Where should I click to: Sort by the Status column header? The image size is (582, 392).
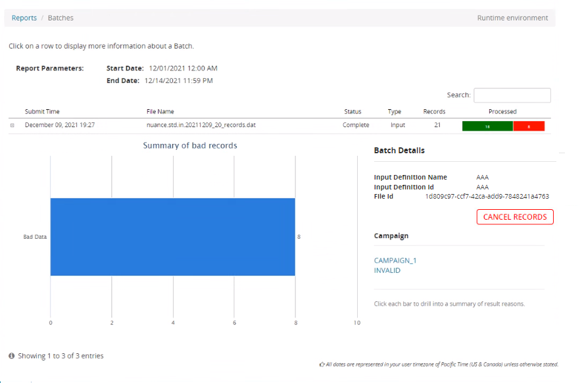[352, 112]
